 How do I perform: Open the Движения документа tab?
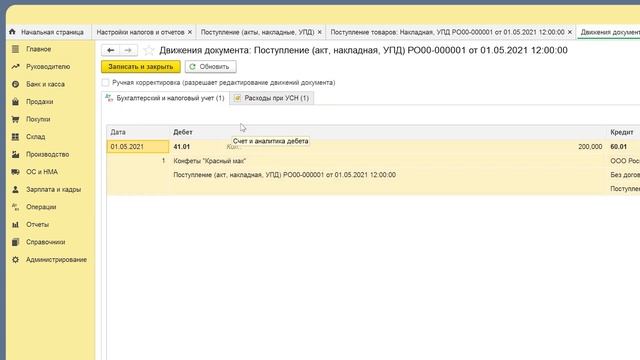[x=610, y=32]
